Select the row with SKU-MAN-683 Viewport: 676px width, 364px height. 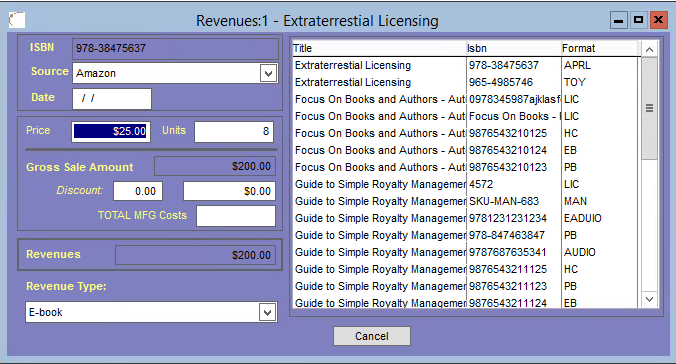tap(465, 201)
